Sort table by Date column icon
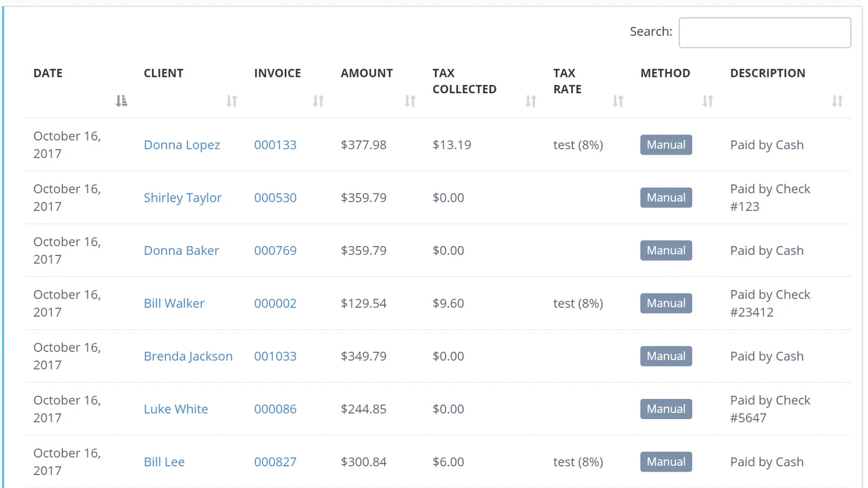This screenshot has width=868, height=488. [122, 101]
